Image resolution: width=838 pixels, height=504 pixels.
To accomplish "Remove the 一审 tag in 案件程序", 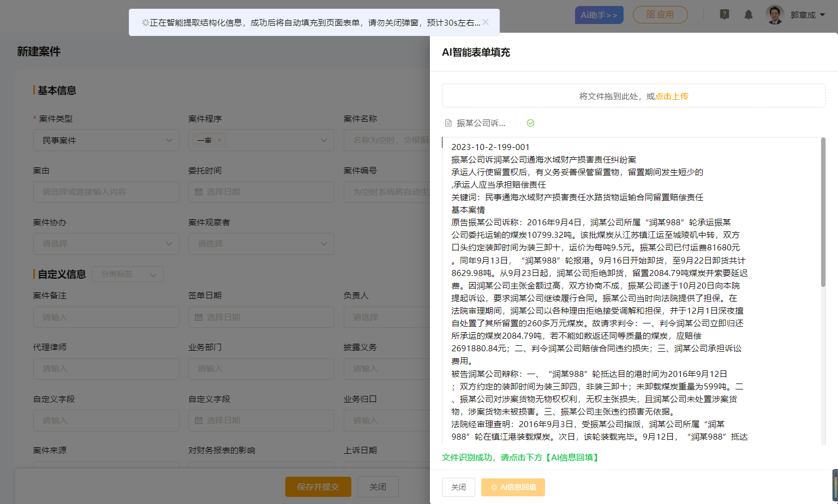I will pos(219,140).
